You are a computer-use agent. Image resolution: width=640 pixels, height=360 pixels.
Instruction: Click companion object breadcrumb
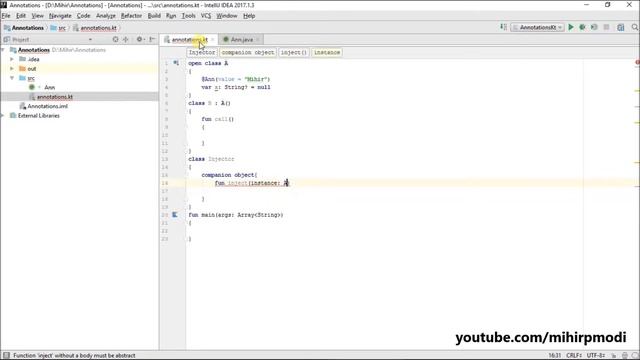pos(248,52)
